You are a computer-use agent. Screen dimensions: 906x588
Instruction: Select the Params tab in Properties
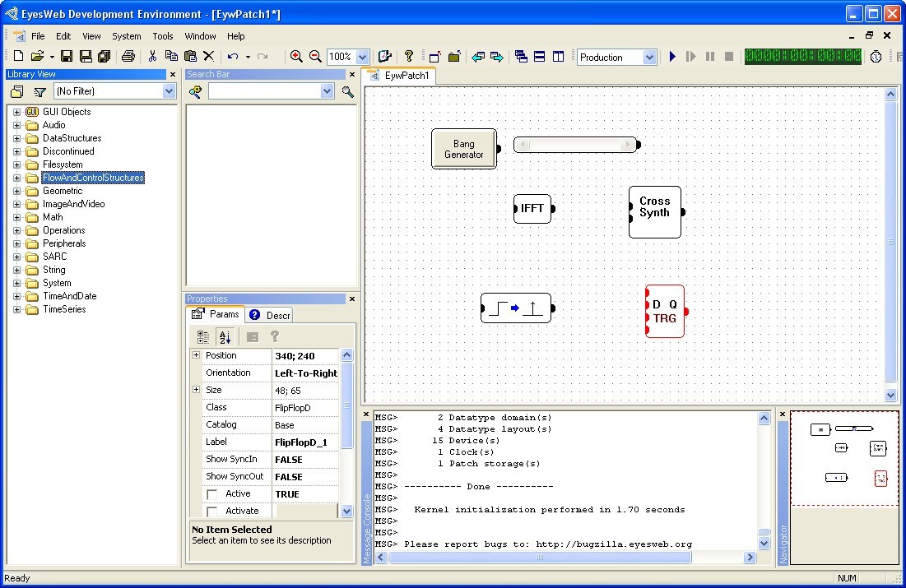216,314
